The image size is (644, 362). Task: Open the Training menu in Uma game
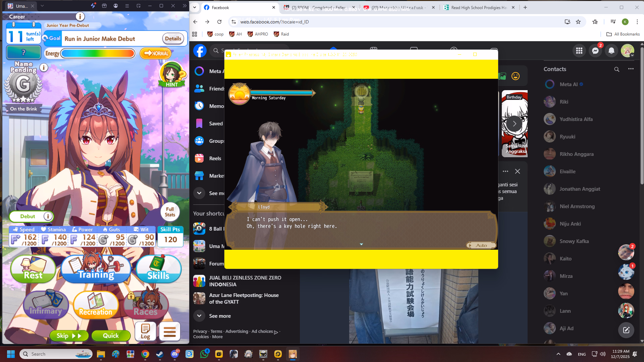point(96,269)
